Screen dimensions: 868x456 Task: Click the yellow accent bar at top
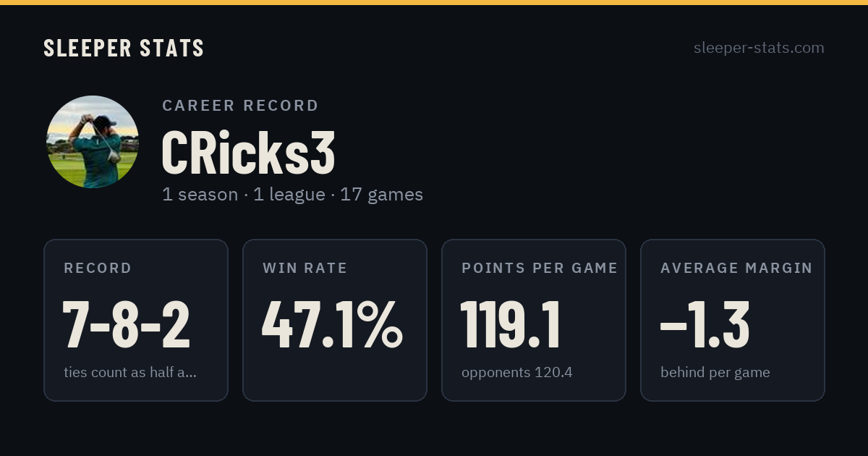(x=434, y=2)
